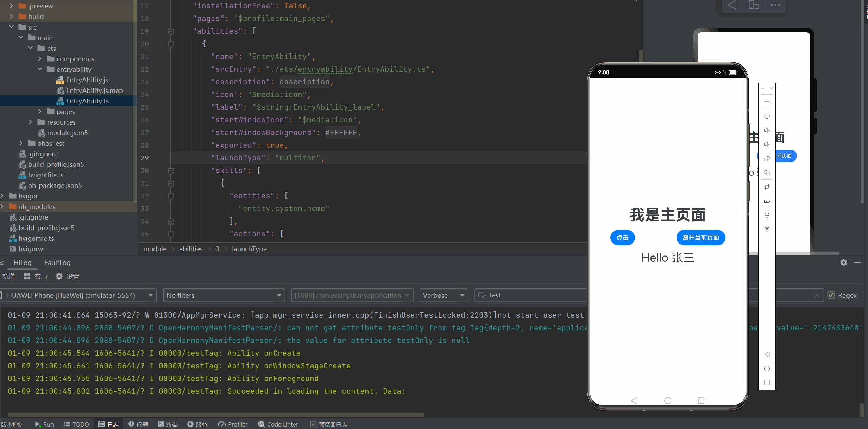
Task: Click the emulator Wi-Fi icon
Action: [767, 229]
